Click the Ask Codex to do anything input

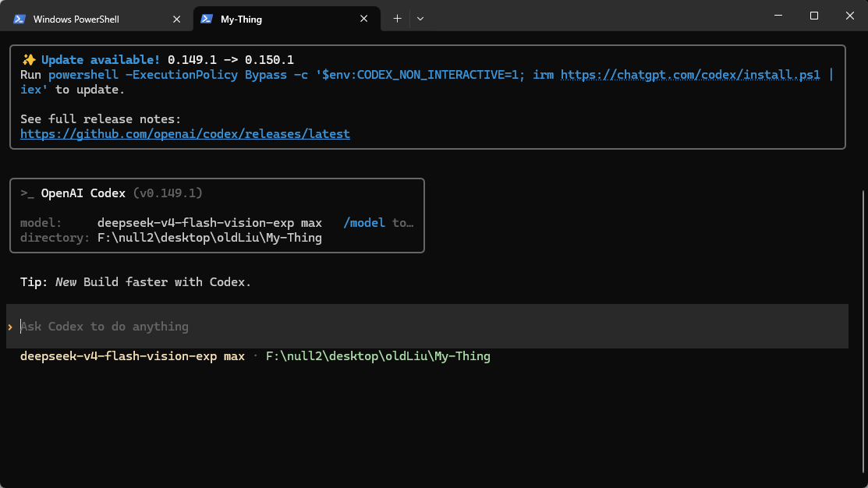(x=427, y=327)
